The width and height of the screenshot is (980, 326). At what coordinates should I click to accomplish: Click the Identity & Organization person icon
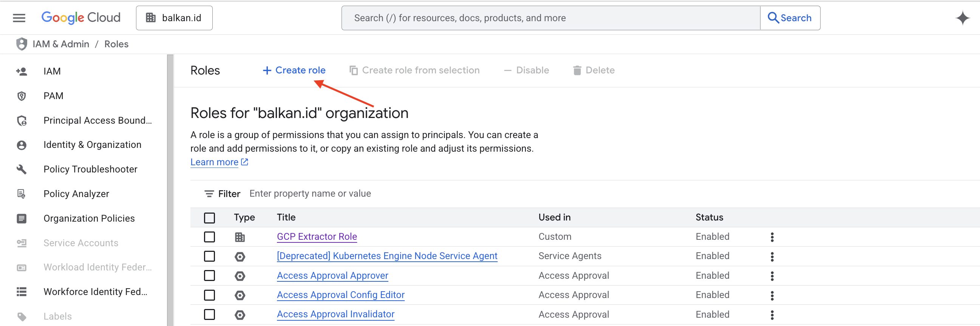pyautogui.click(x=22, y=145)
